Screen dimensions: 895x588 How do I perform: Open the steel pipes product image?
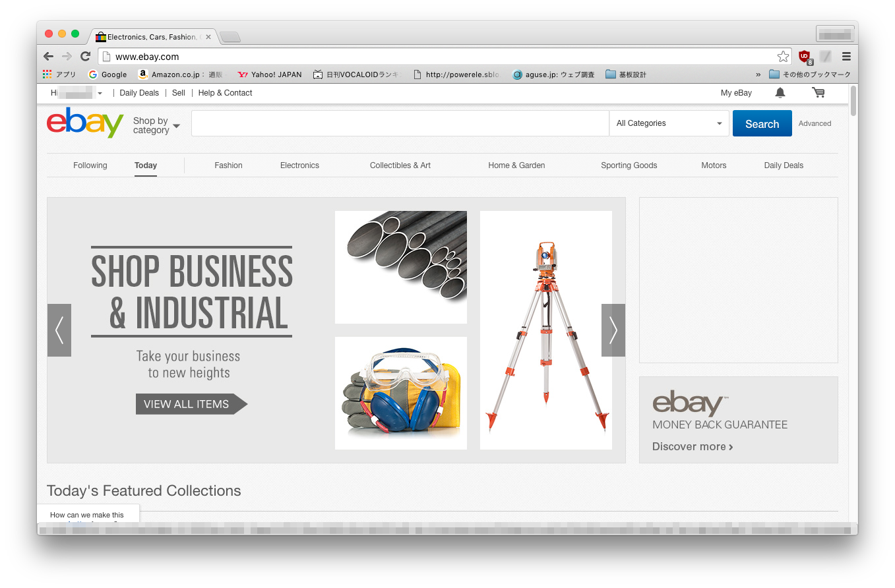pyautogui.click(x=401, y=267)
